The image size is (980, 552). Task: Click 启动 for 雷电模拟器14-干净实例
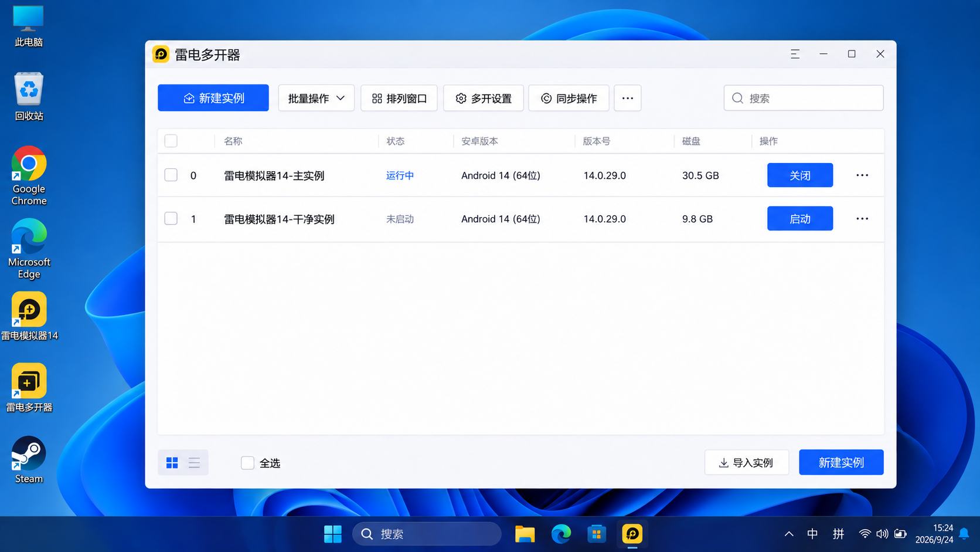coord(800,218)
